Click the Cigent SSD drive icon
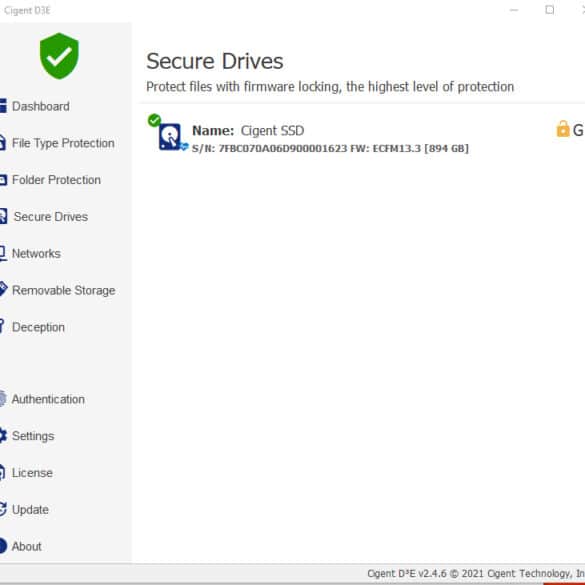Image resolution: width=585 pixels, height=585 pixels. (x=171, y=137)
